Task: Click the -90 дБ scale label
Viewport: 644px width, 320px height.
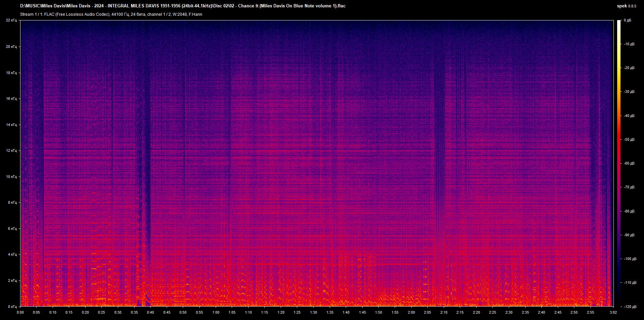Action: 629,235
